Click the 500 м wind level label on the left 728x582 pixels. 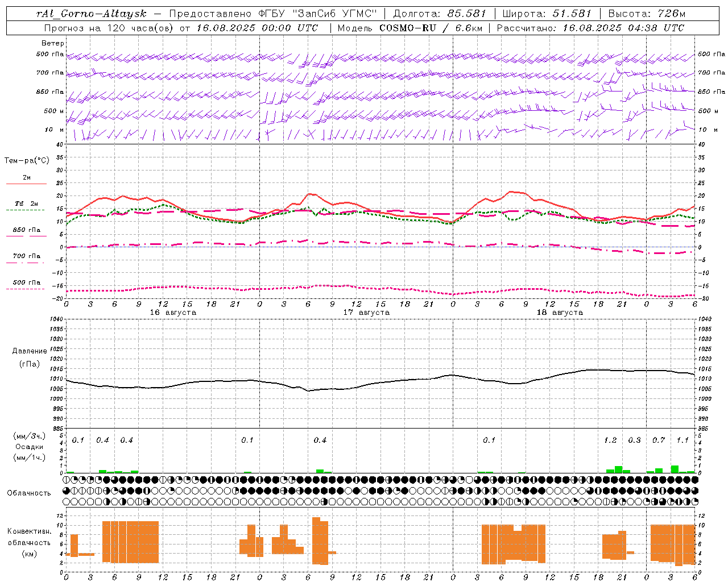click(54, 111)
